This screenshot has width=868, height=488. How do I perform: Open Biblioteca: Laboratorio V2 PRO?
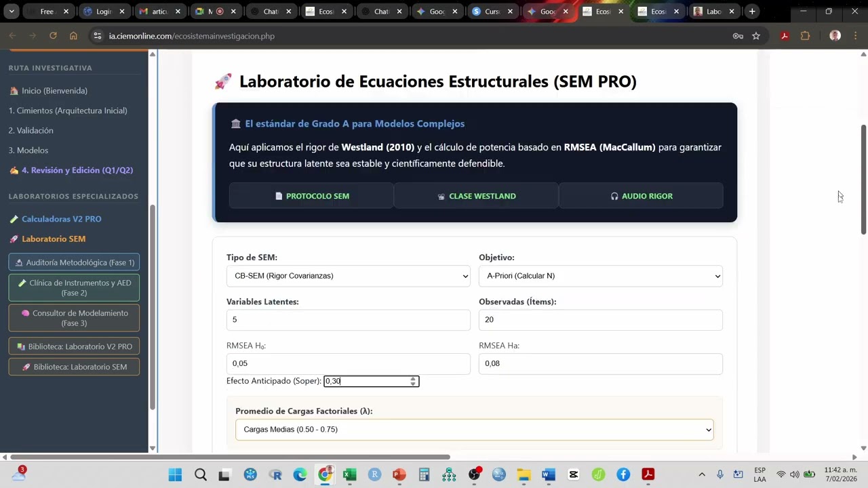pos(74,346)
